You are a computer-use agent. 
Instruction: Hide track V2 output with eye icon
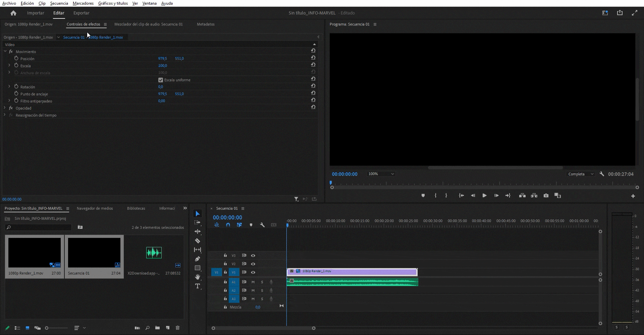point(253,264)
